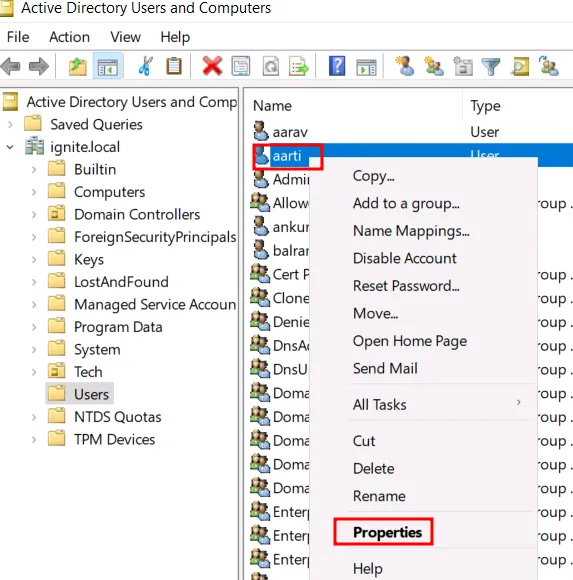Click the Copy clipboard toolbar icon

point(173,67)
